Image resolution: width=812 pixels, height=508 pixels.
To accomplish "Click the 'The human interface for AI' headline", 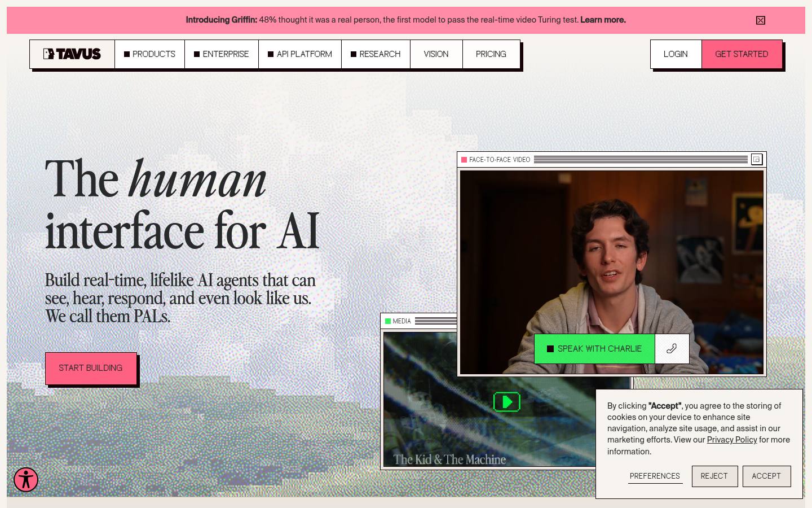I will tap(182, 205).
